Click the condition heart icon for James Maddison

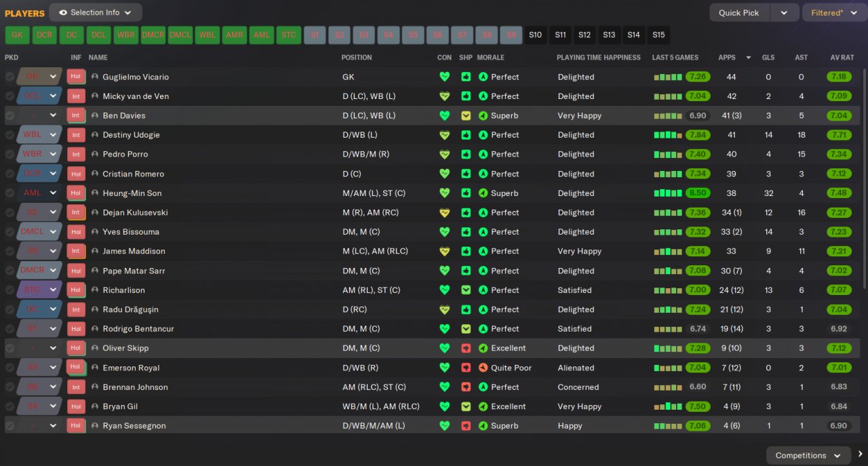click(x=445, y=251)
